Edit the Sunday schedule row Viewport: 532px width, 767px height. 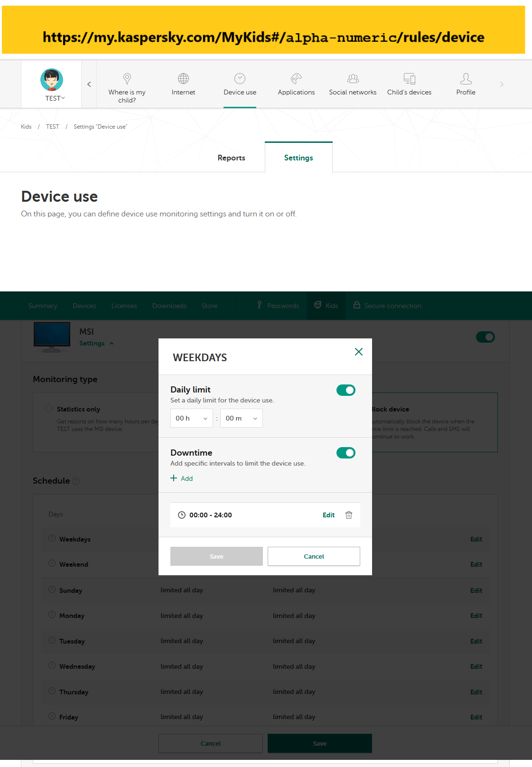tap(476, 590)
